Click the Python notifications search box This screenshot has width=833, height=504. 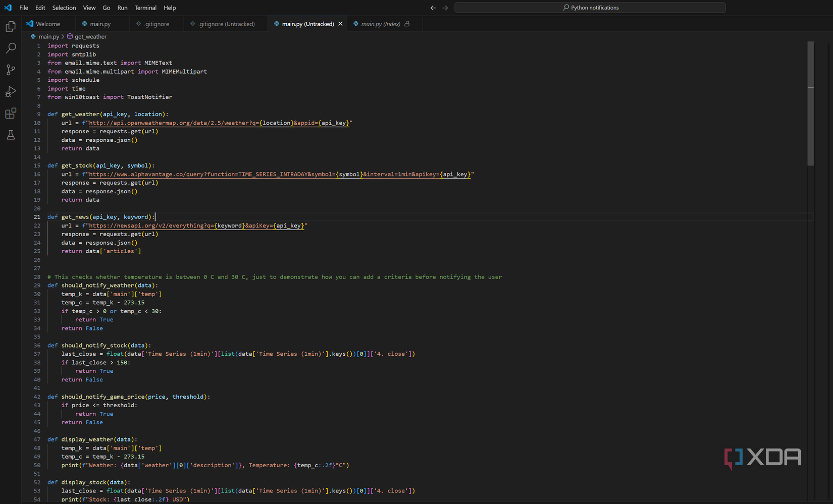pos(590,8)
